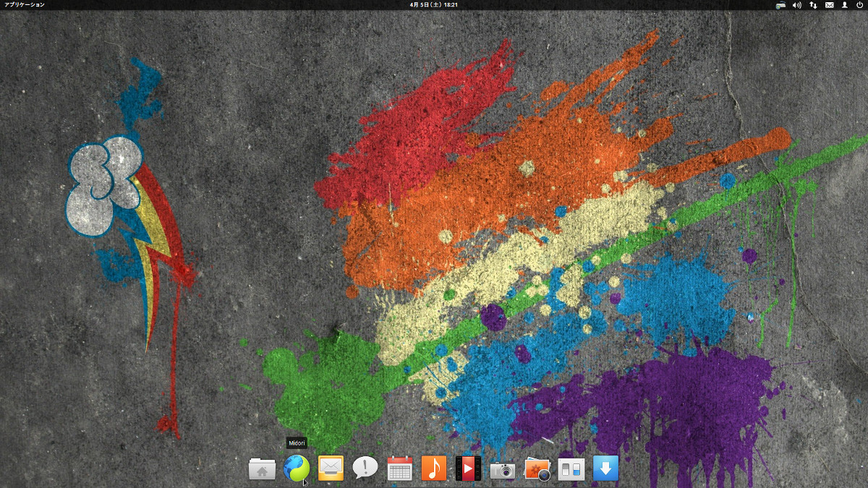Screen dimensions: 868x488
Task: Open the Files home folder dock icon
Action: [x=262, y=469]
